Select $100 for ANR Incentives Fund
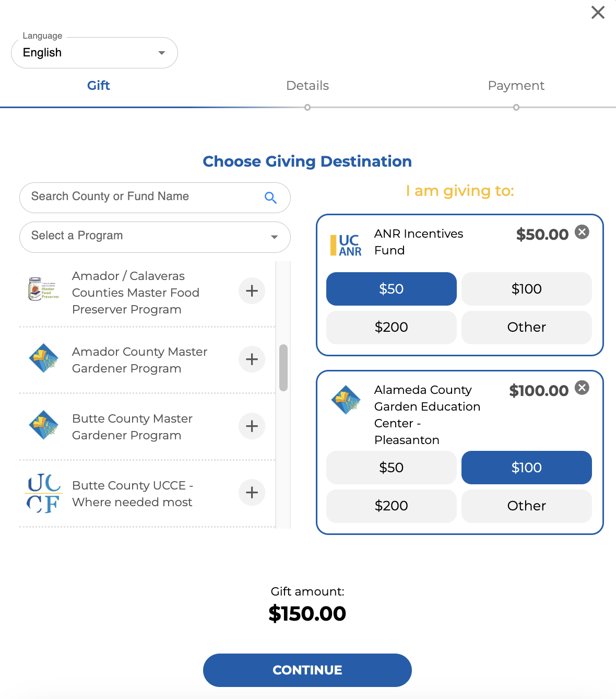 tap(527, 289)
